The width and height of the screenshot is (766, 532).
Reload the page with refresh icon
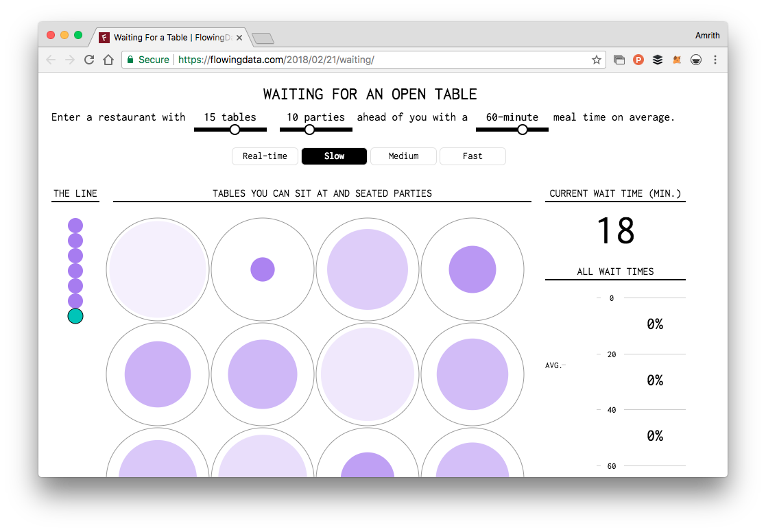coord(89,60)
